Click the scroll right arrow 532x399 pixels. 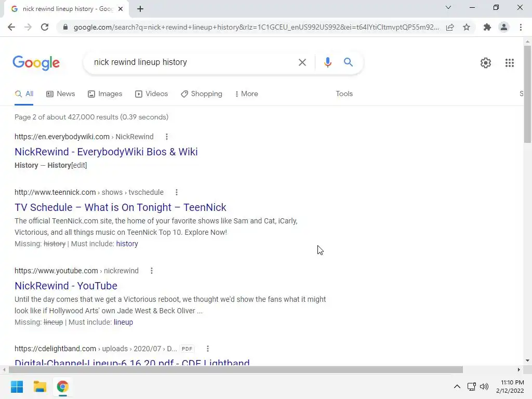tap(518, 369)
